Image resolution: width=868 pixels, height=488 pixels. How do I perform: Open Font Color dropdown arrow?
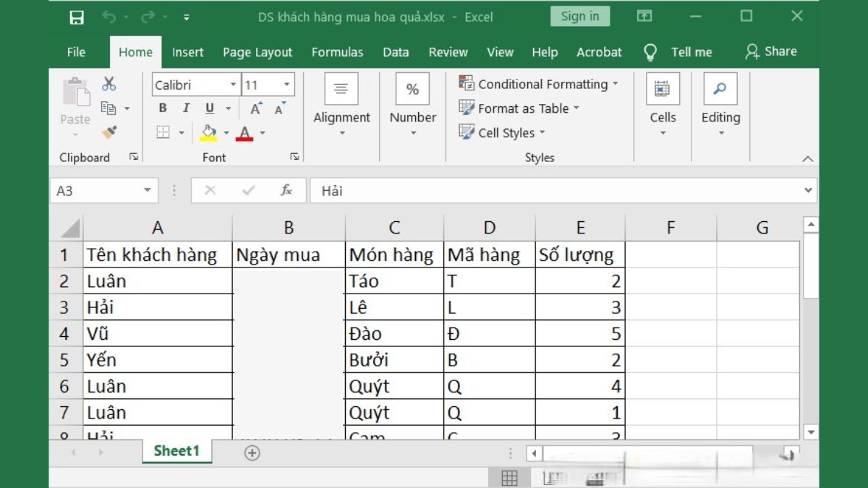(263, 133)
